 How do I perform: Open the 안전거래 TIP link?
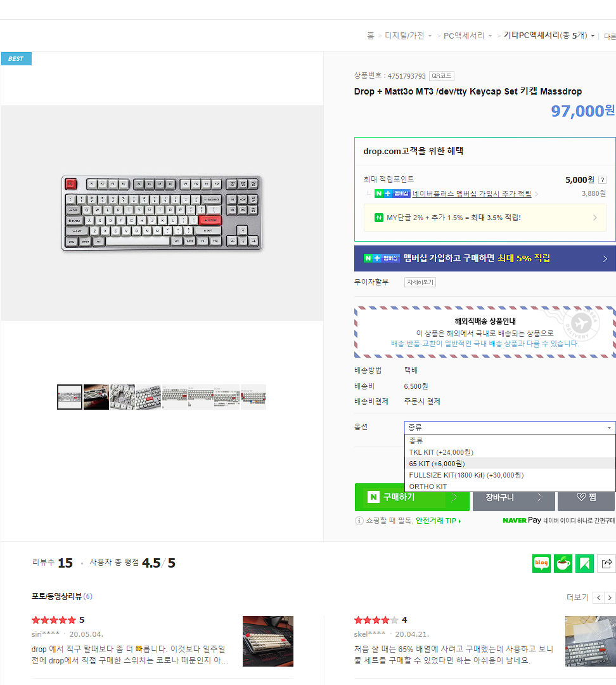pos(438,521)
